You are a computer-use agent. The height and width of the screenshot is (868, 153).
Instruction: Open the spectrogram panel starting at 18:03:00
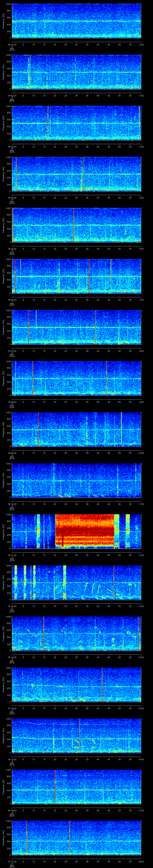coord(76,123)
